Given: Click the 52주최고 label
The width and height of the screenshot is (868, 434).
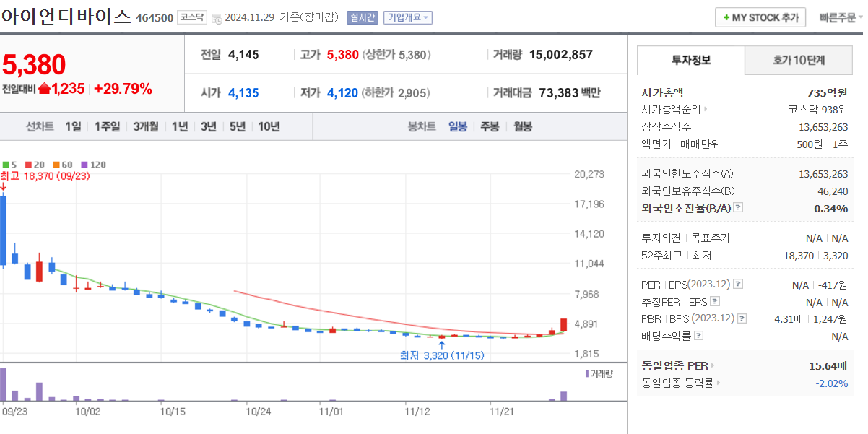Looking at the screenshot, I should click(661, 255).
